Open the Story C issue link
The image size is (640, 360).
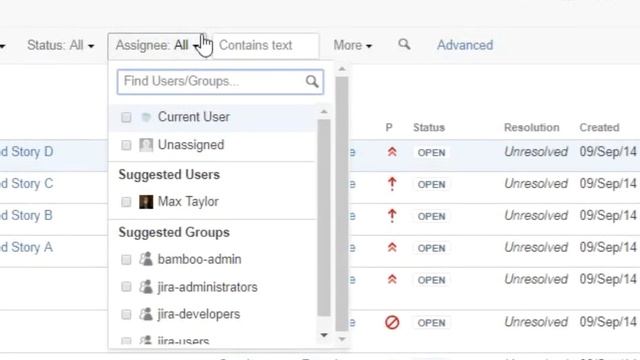click(x=27, y=184)
